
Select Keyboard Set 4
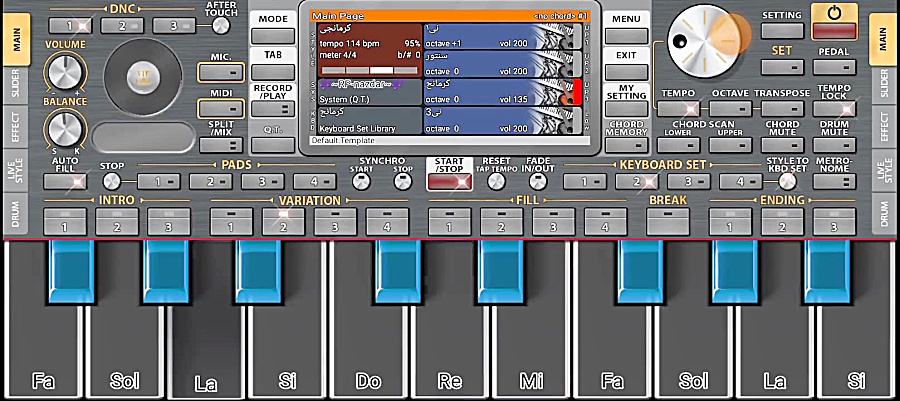[x=740, y=182]
